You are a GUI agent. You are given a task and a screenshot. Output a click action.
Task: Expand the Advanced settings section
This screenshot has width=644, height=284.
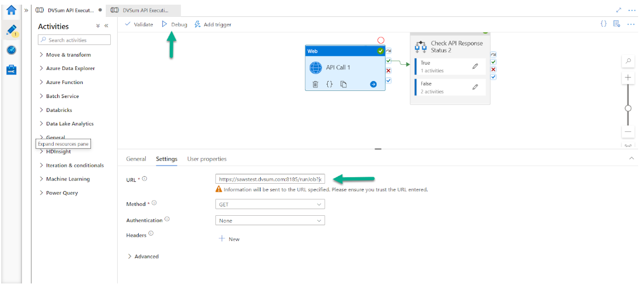click(143, 257)
